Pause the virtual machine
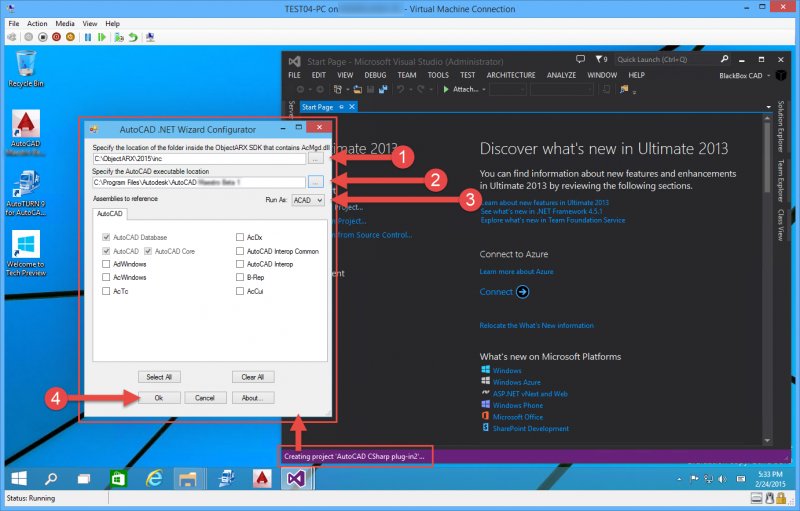This screenshot has width=800, height=511. [88, 37]
